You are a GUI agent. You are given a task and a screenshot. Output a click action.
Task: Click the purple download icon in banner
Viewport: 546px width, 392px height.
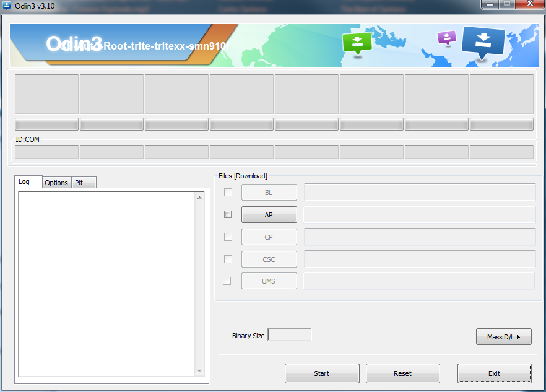pos(446,38)
